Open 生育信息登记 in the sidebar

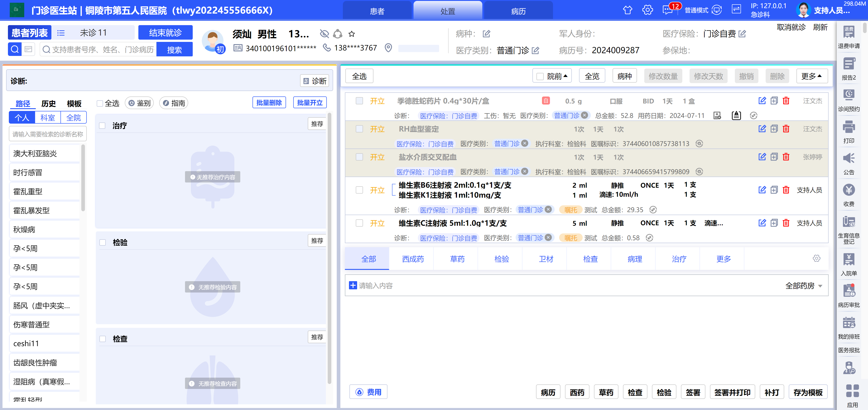849,230
